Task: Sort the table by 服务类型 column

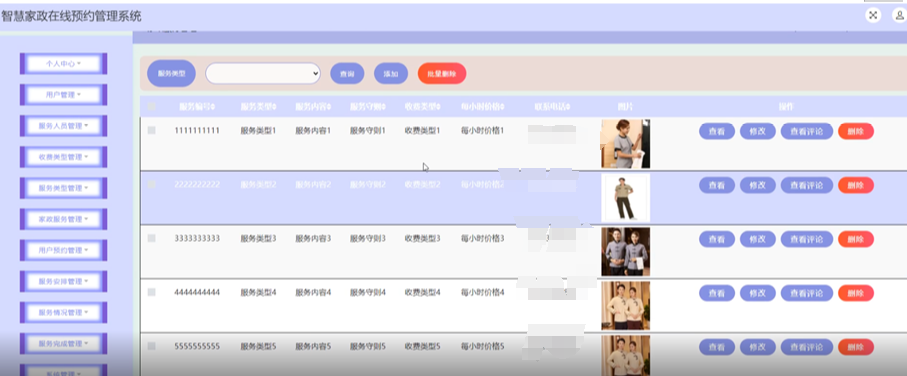Action: coord(259,107)
